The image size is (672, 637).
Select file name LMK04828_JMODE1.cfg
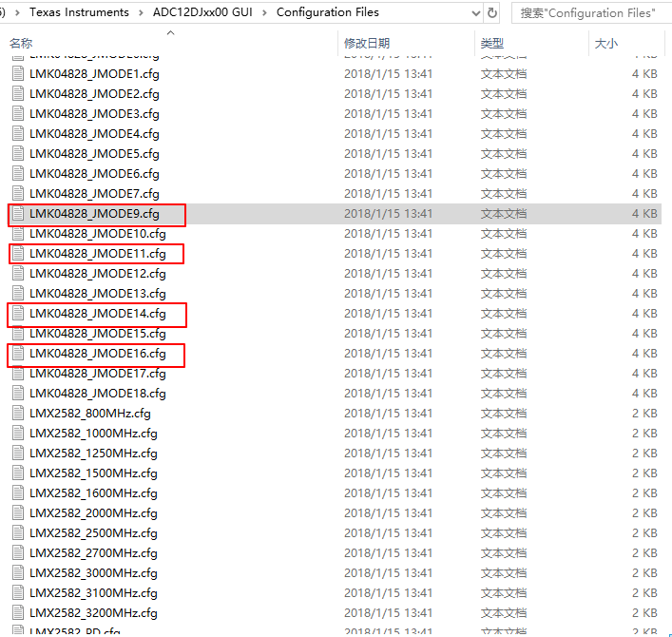point(94,74)
